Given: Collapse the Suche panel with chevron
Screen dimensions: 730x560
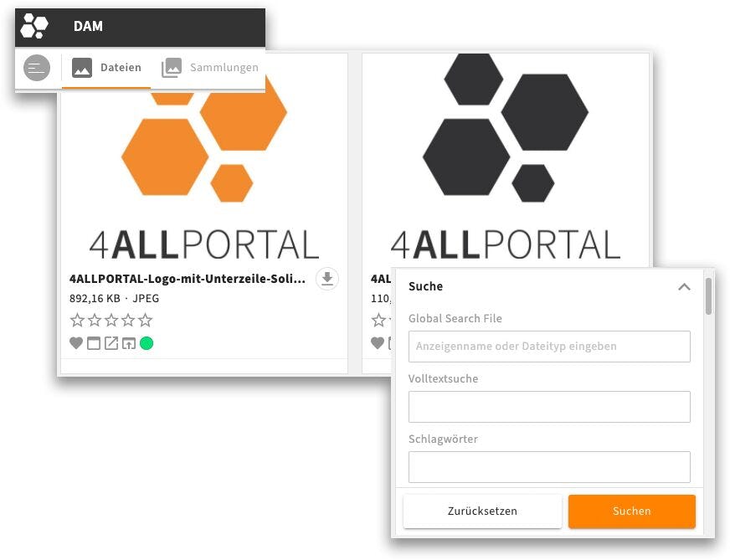Looking at the screenshot, I should (684, 287).
